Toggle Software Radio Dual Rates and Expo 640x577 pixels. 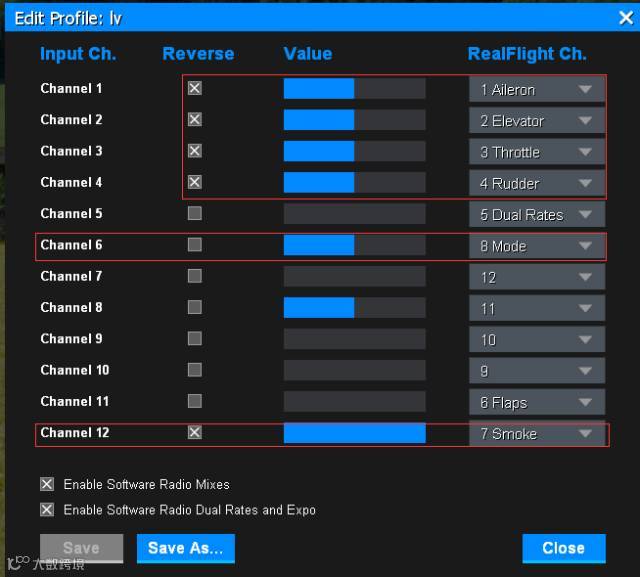pyautogui.click(x=47, y=510)
